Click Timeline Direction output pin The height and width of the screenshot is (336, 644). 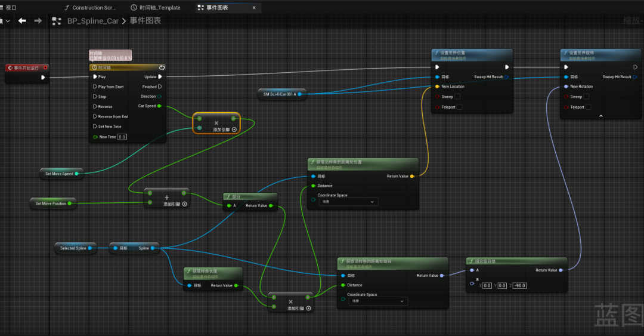pos(159,97)
